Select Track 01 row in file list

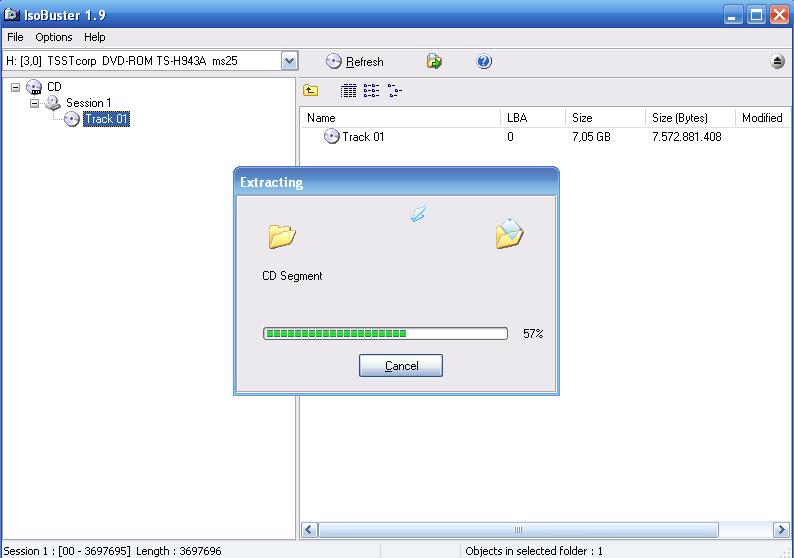544,137
